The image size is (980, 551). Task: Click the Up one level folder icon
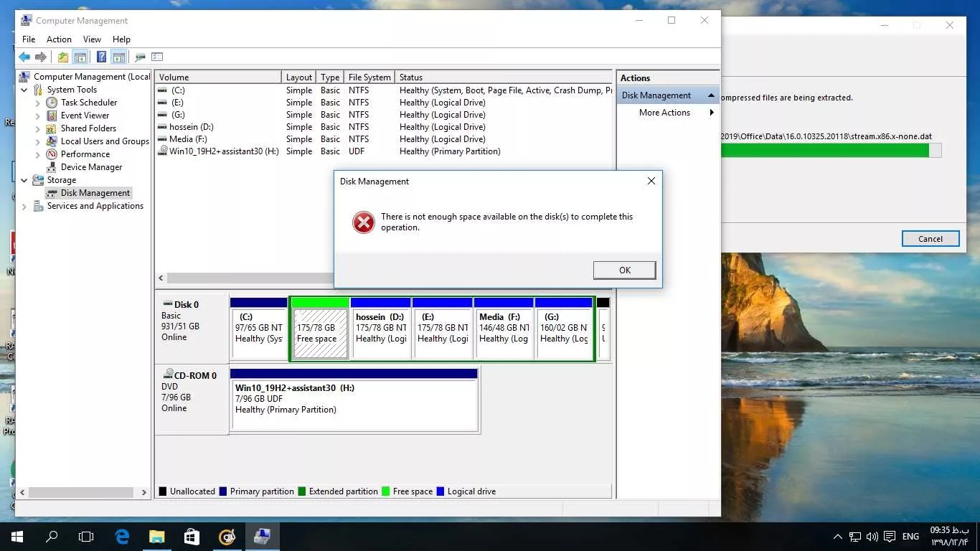pyautogui.click(x=63, y=57)
